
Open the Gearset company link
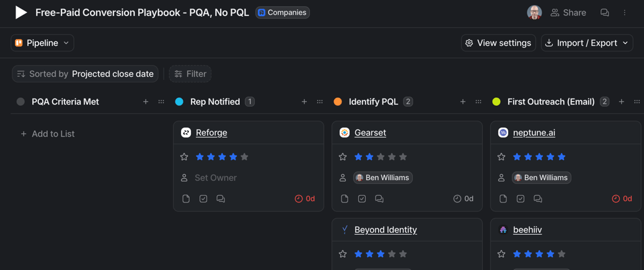tap(370, 133)
